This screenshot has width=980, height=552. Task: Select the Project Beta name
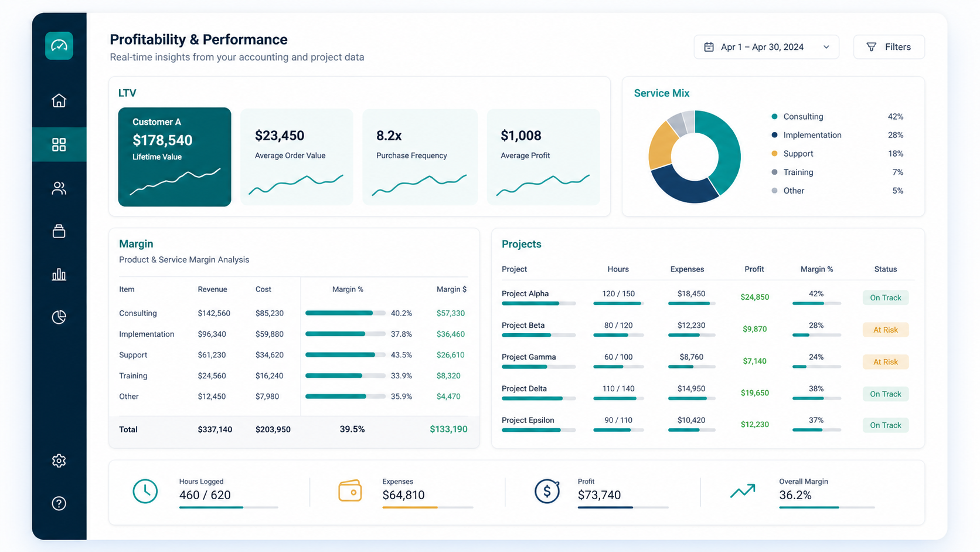tap(523, 325)
